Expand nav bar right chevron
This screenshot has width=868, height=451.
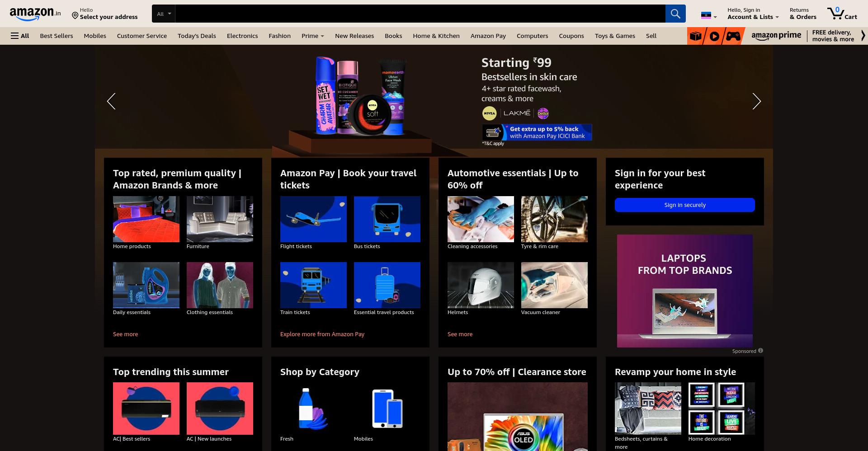click(863, 36)
